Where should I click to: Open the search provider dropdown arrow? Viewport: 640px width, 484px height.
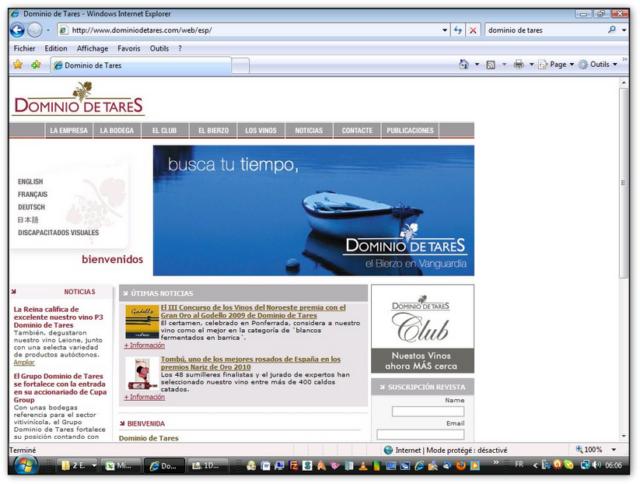(x=624, y=30)
